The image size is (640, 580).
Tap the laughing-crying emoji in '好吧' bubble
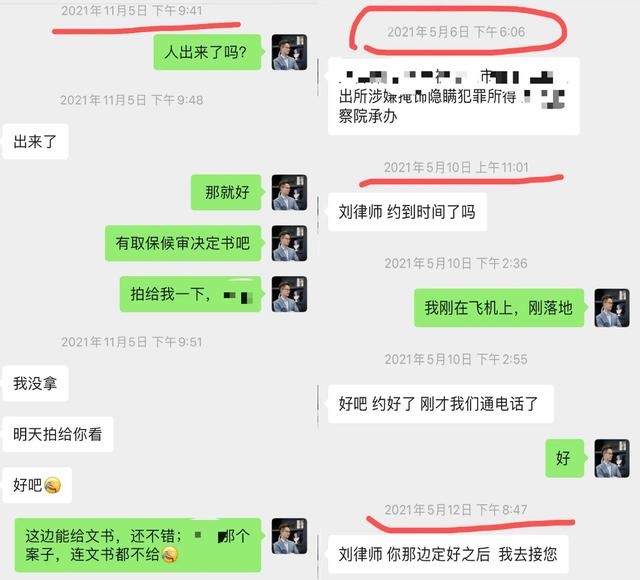(x=52, y=485)
